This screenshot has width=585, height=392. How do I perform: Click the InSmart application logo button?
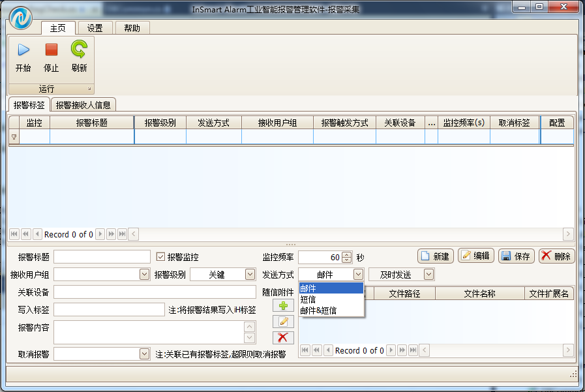[x=21, y=18]
